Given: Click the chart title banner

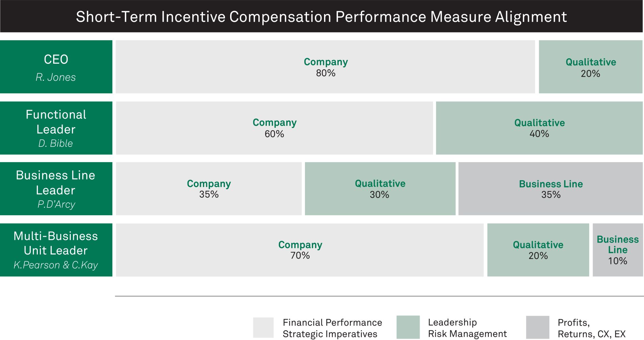Looking at the screenshot, I should (321, 16).
